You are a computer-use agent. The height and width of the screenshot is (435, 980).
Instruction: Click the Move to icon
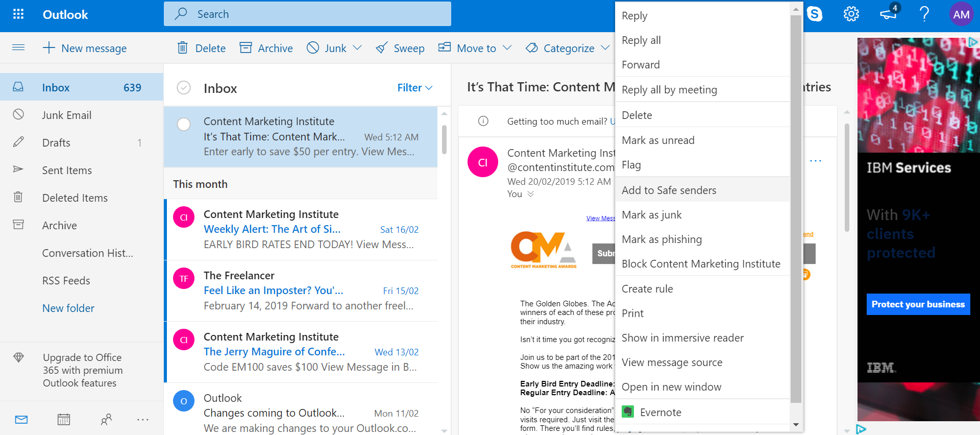point(445,47)
